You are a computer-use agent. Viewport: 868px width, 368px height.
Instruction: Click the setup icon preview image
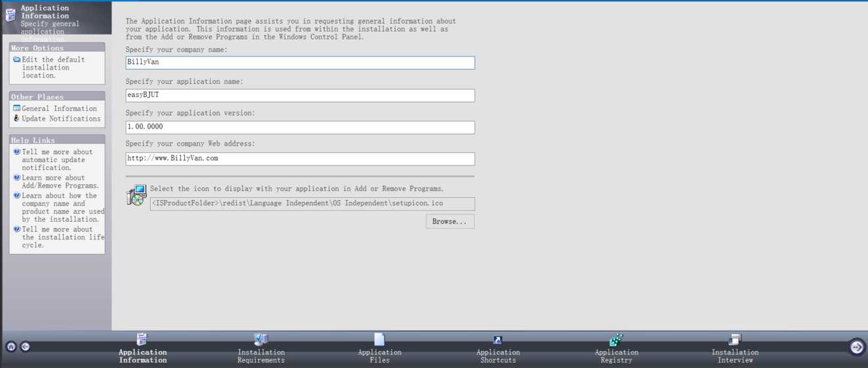[136, 195]
